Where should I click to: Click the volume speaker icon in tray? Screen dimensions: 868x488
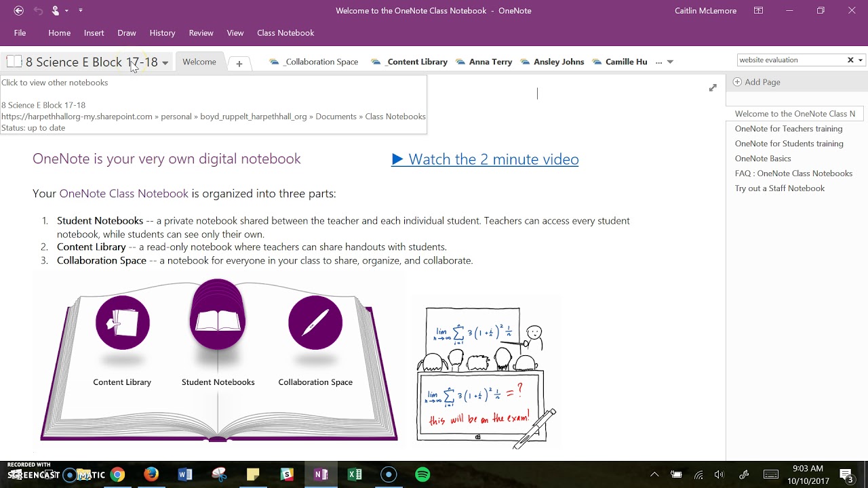coord(719,474)
